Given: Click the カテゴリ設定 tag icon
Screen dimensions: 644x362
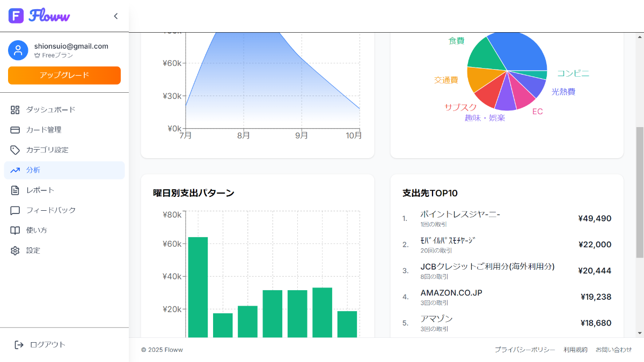Looking at the screenshot, I should click(x=15, y=150).
